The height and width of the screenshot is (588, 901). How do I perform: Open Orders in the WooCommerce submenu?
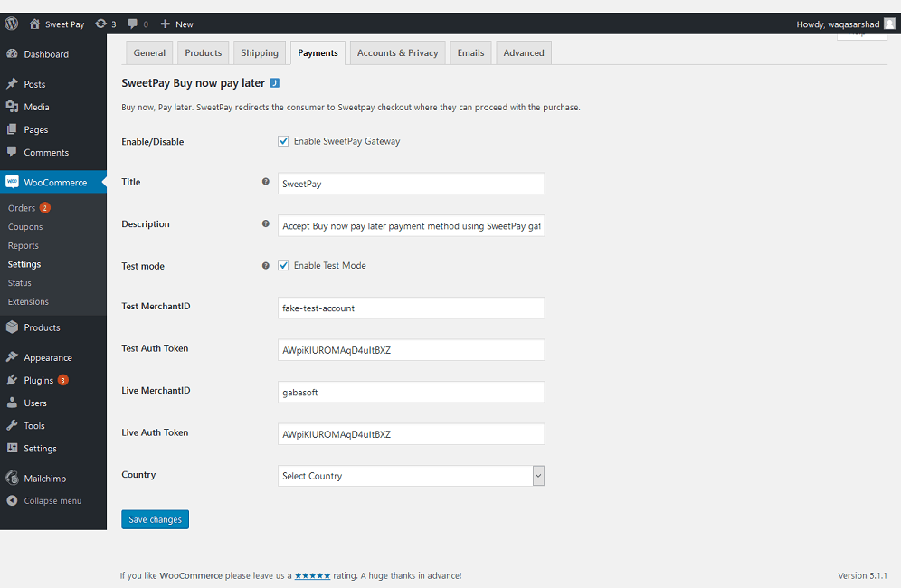[22, 208]
